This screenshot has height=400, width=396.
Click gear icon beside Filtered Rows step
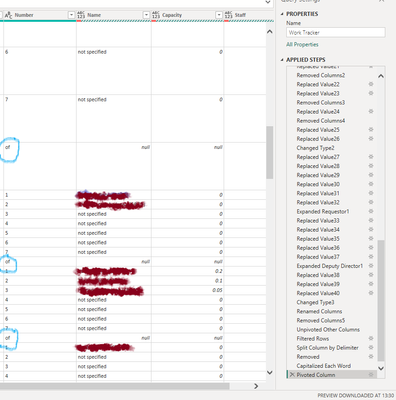pos(371,338)
